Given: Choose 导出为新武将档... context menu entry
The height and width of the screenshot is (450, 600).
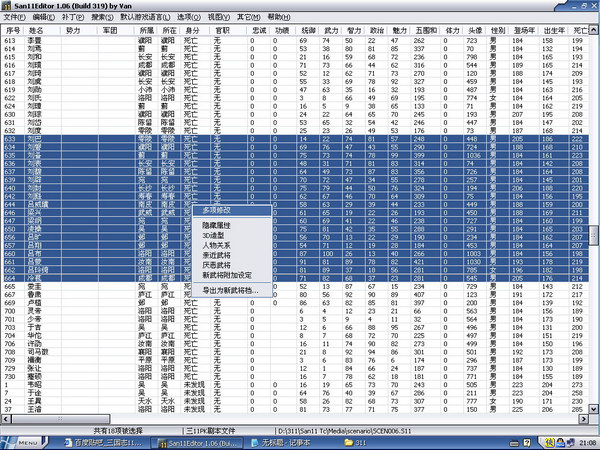Looking at the screenshot, I should tap(230, 290).
